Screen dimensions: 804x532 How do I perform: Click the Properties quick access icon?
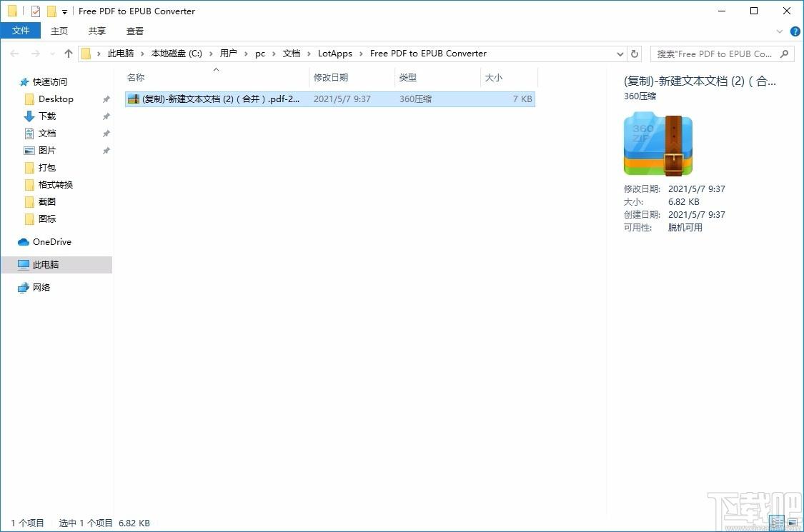(x=36, y=11)
